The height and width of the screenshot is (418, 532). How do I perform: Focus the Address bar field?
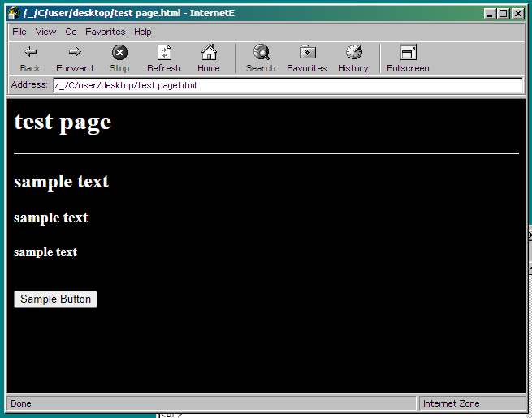click(x=288, y=85)
